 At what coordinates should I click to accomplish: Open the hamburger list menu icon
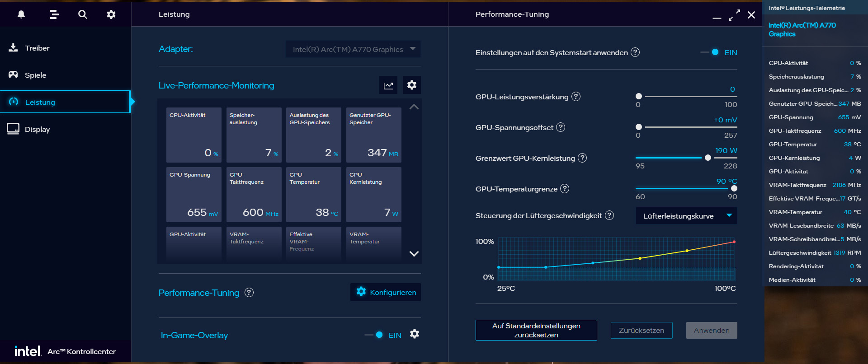[x=54, y=14]
